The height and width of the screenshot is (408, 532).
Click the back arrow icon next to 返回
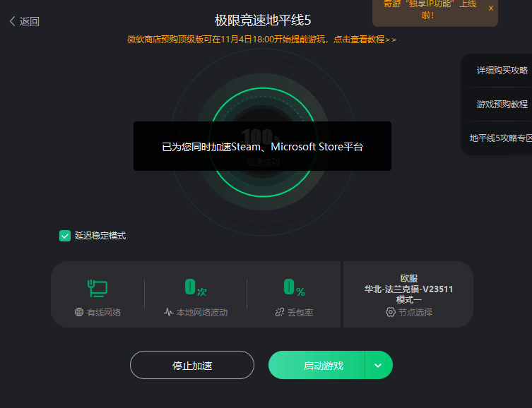click(13, 21)
